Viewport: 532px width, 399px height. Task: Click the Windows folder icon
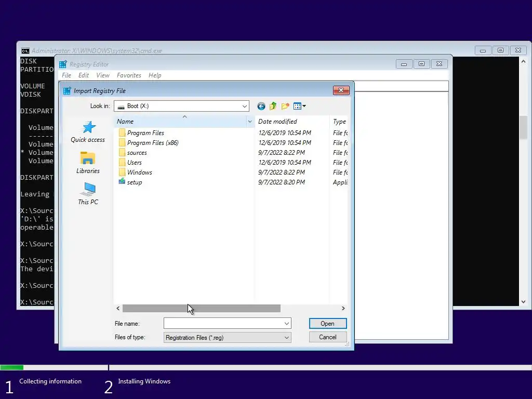tap(122, 172)
